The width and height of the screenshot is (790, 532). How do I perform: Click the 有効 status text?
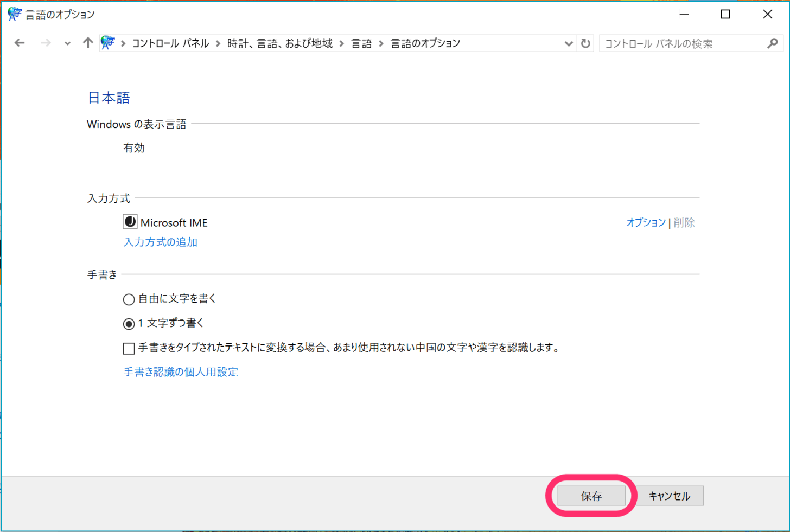(x=134, y=148)
